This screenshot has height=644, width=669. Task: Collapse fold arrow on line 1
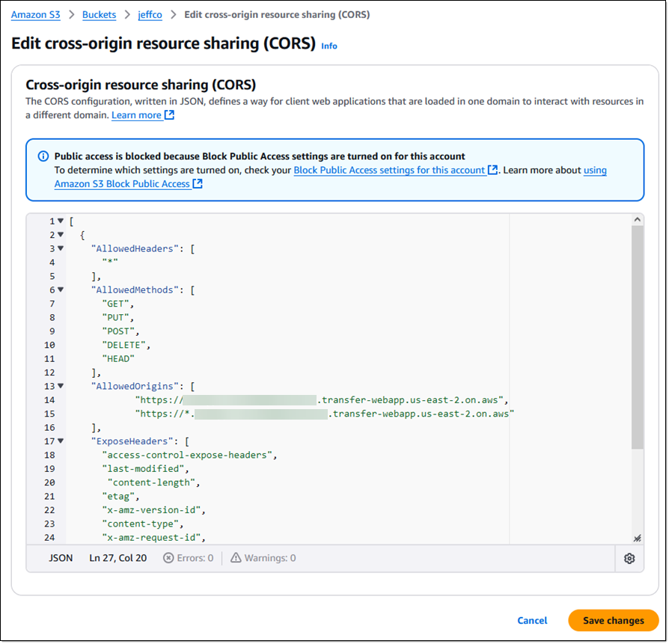pyautogui.click(x=61, y=221)
